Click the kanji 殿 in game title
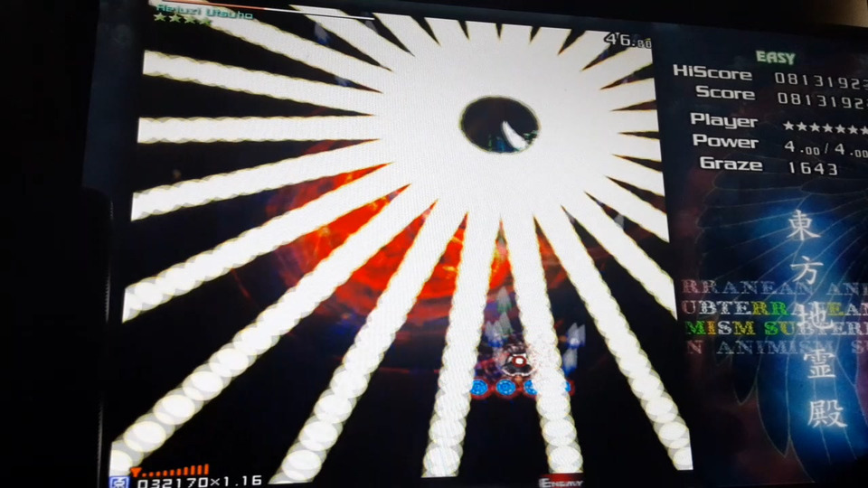The image size is (868, 488). point(827,413)
